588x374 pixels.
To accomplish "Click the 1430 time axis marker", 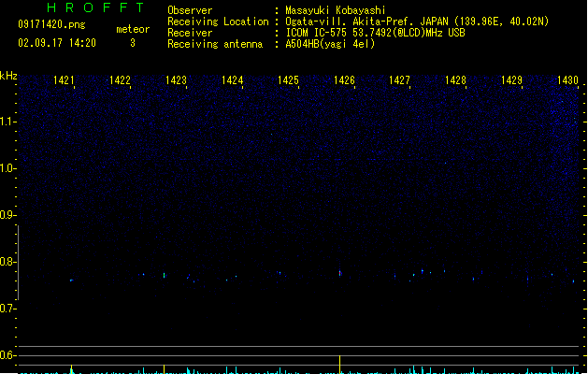I will click(567, 80).
